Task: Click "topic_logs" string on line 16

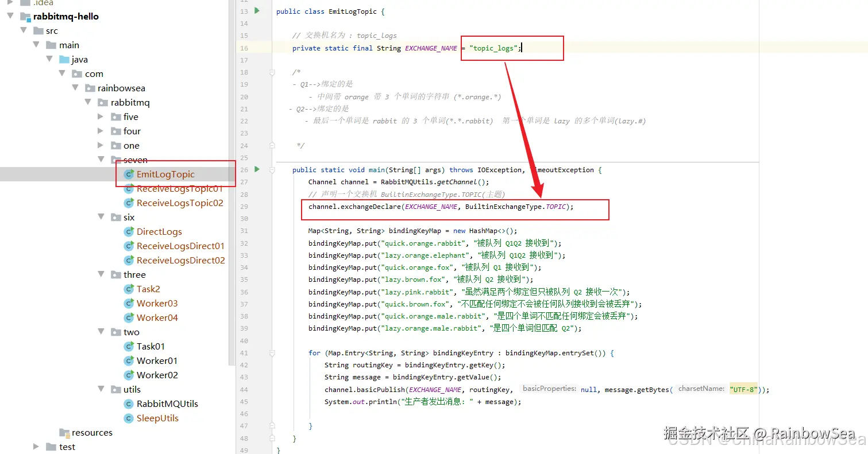Action: (493, 48)
